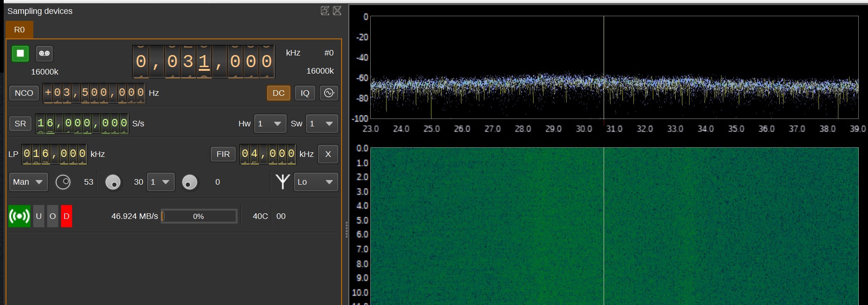Click the NCO frequency +03,500,000 dial
This screenshot has height=305, width=868.
[94, 93]
